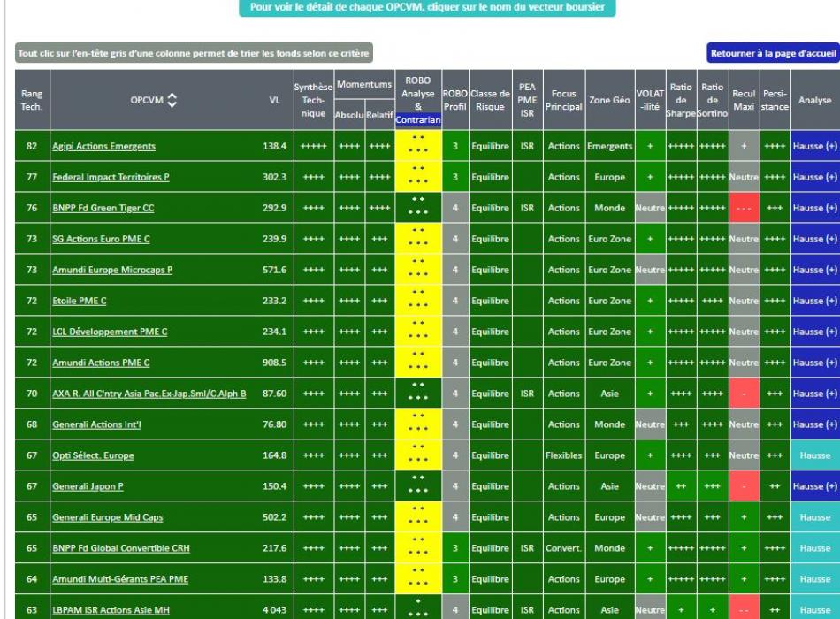840x619 pixels.
Task: Select Emergents zone cell in Agipi row
Action: 609,146
